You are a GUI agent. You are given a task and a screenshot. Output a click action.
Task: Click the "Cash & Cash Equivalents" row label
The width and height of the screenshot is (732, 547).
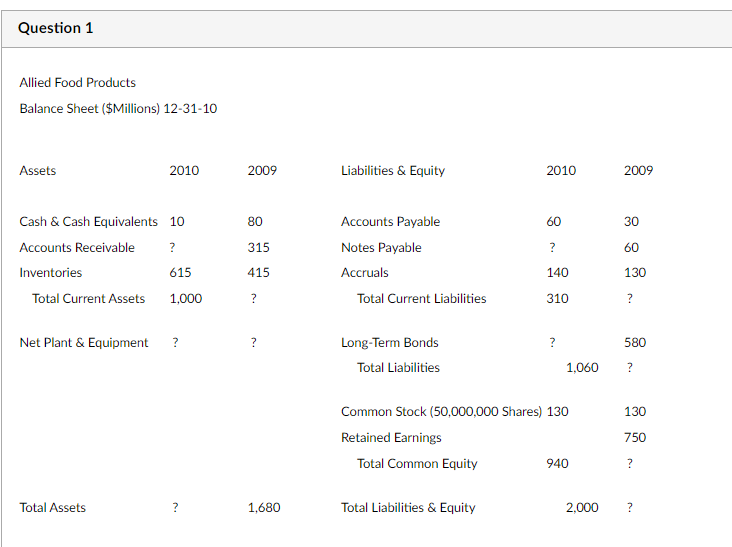(x=88, y=222)
